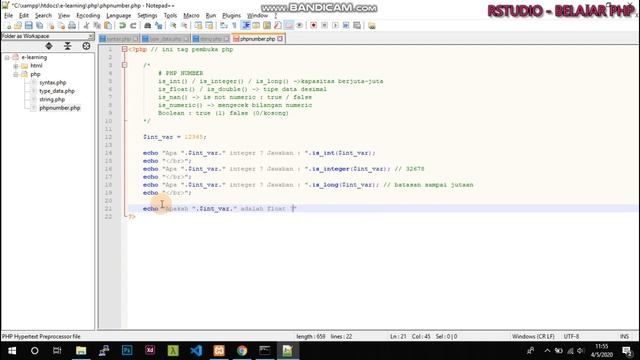
Task: Open the Edit menu
Action: (24, 16)
